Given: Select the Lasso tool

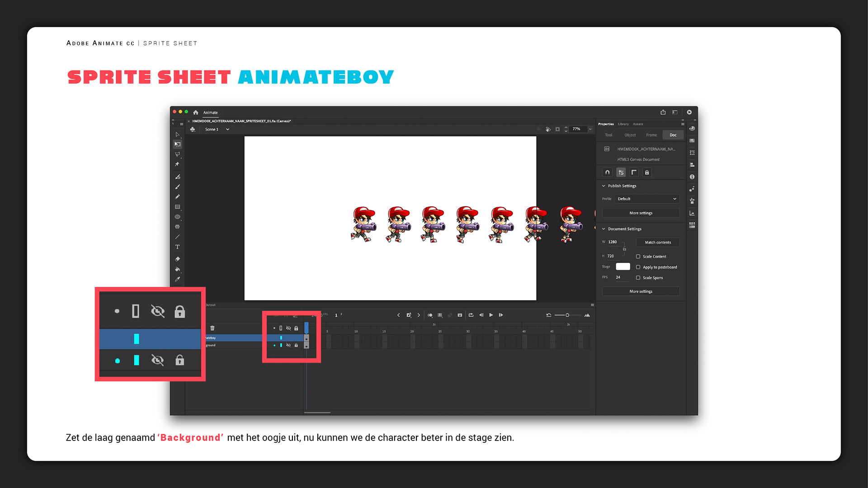Looking at the screenshot, I should 178,155.
